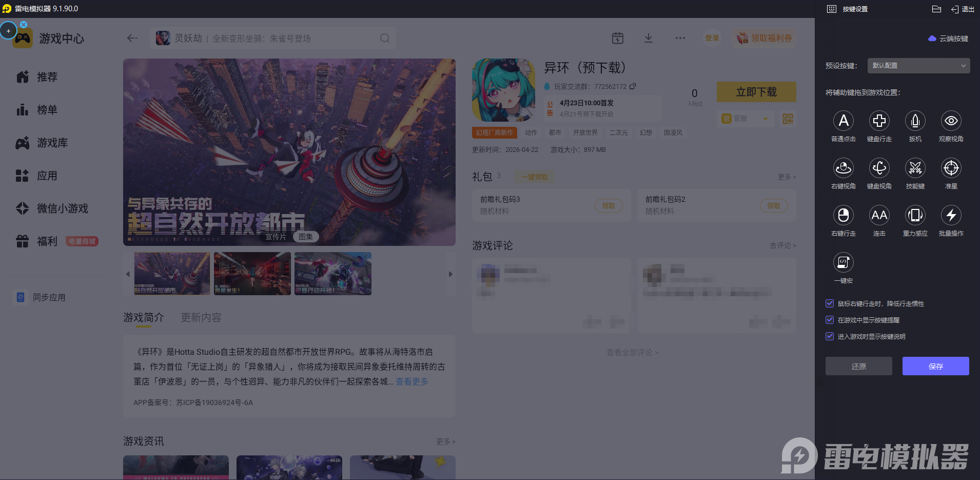
Task: Pick the 一键宏 macro key icon
Action: (x=843, y=262)
